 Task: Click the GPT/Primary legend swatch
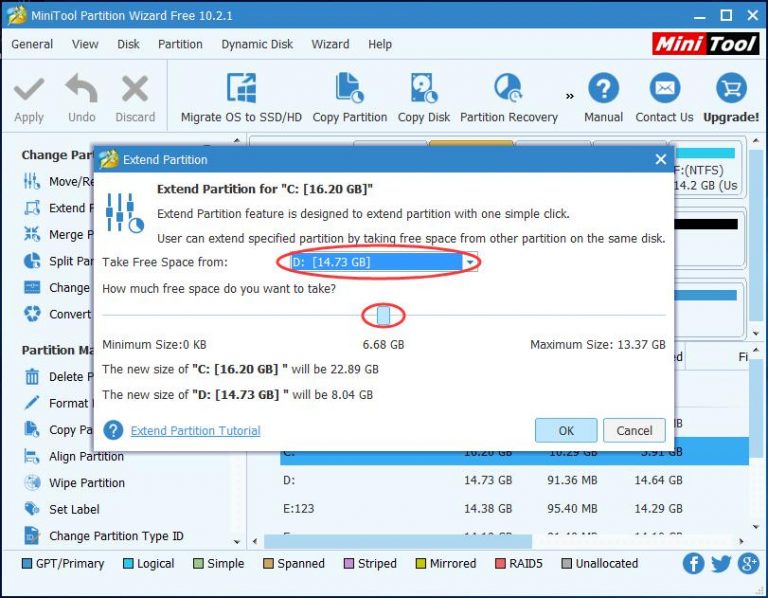27,564
